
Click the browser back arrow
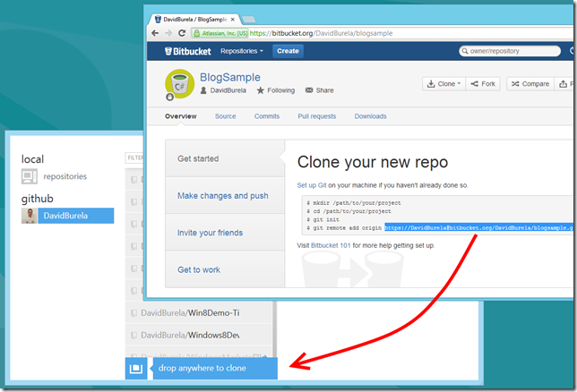click(x=155, y=33)
